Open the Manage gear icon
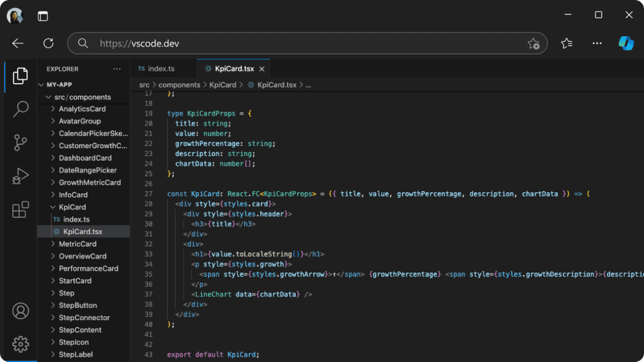The image size is (644, 362). click(20, 344)
